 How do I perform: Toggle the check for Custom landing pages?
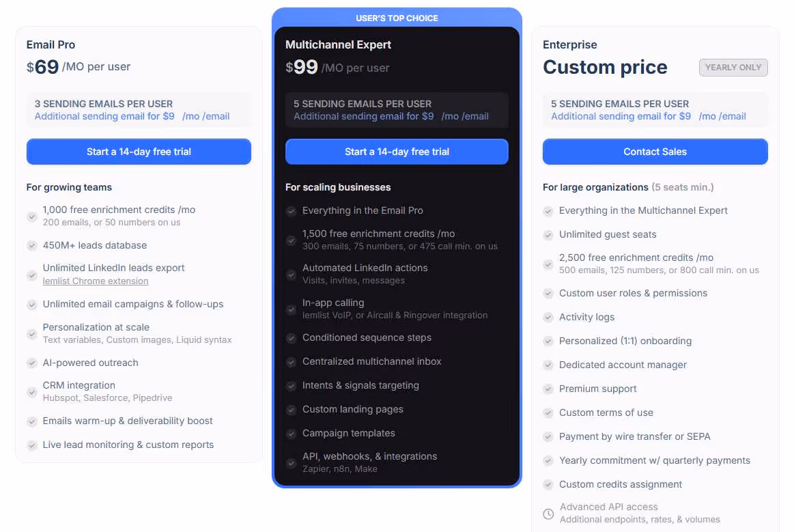click(x=290, y=409)
